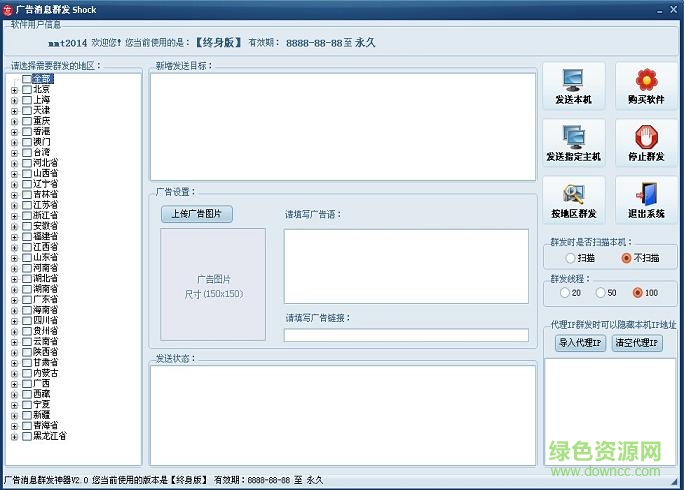
Task: Select 西藏 in the region tree
Action: pos(42,394)
